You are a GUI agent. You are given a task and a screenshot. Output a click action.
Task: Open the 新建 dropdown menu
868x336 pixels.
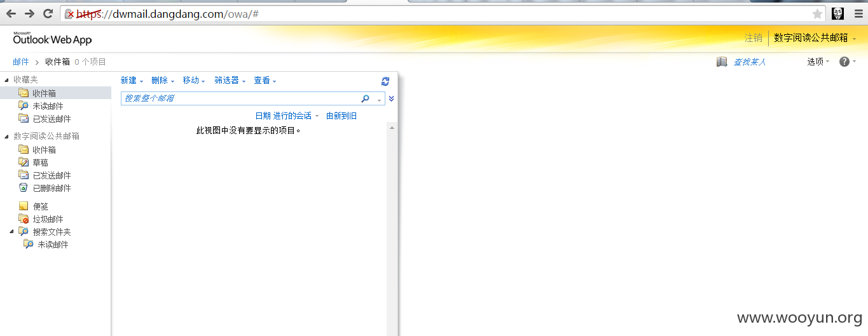click(x=132, y=81)
